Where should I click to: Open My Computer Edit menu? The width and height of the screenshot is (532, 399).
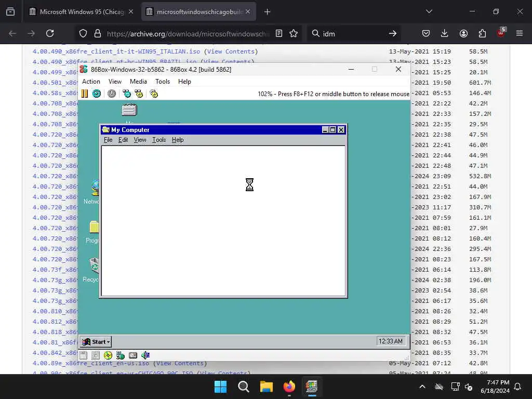[123, 140]
